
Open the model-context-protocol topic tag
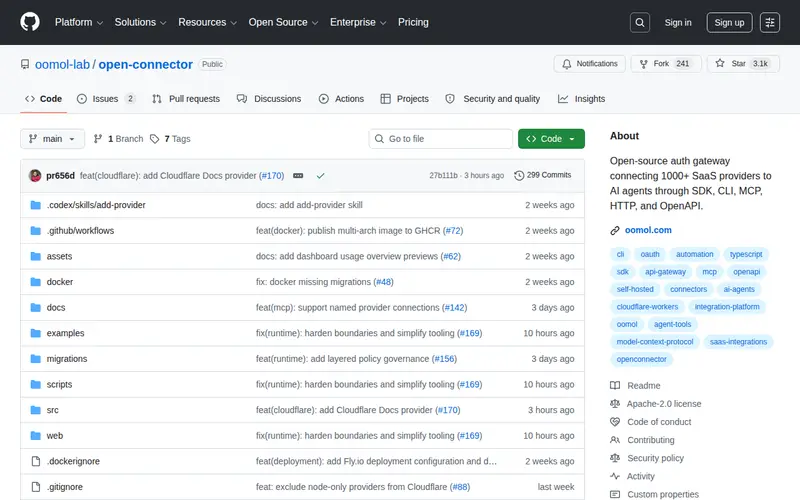point(655,342)
